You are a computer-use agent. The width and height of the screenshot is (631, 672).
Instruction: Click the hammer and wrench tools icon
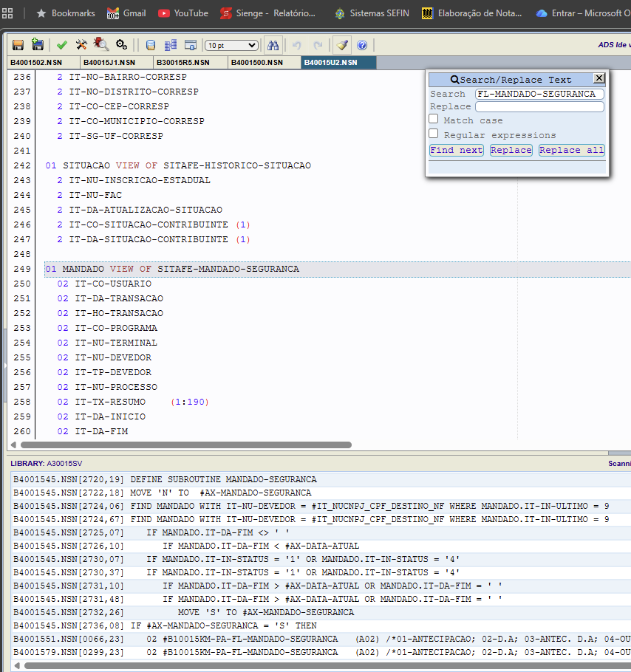81,45
